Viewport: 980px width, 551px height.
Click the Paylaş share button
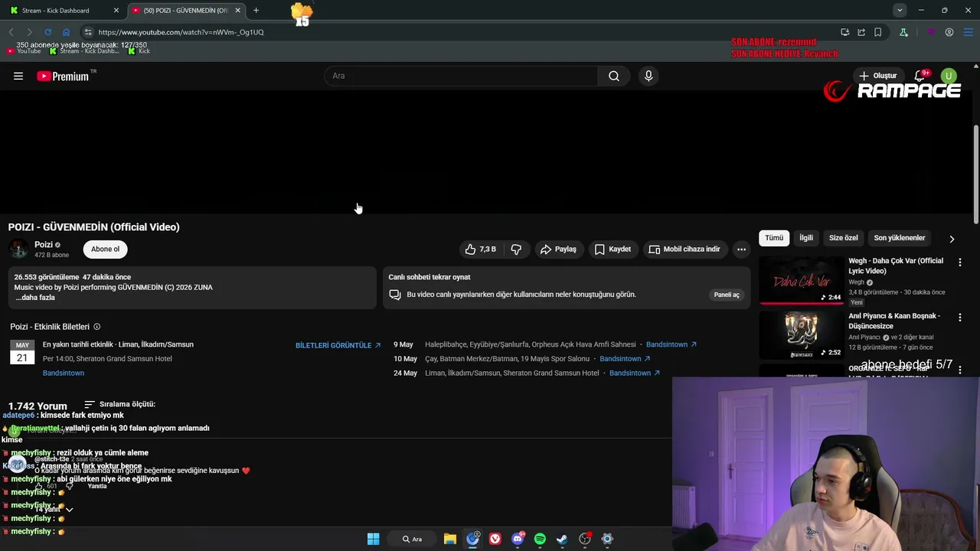tap(558, 249)
